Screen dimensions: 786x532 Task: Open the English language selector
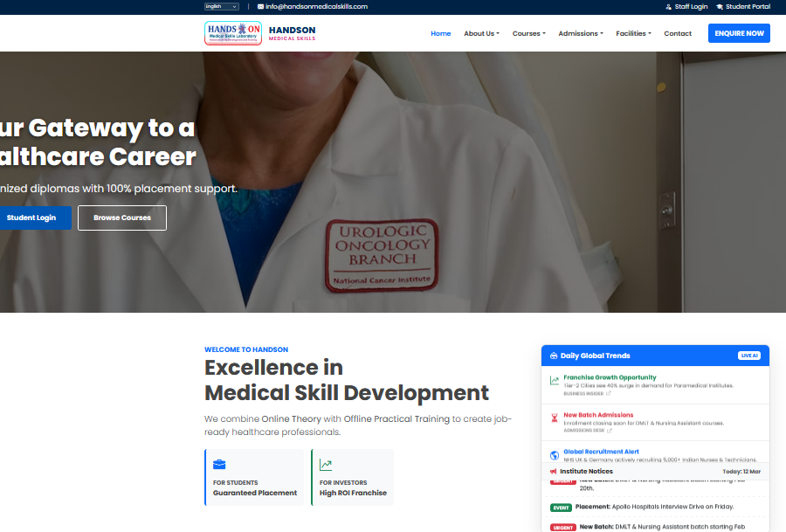(x=221, y=6)
